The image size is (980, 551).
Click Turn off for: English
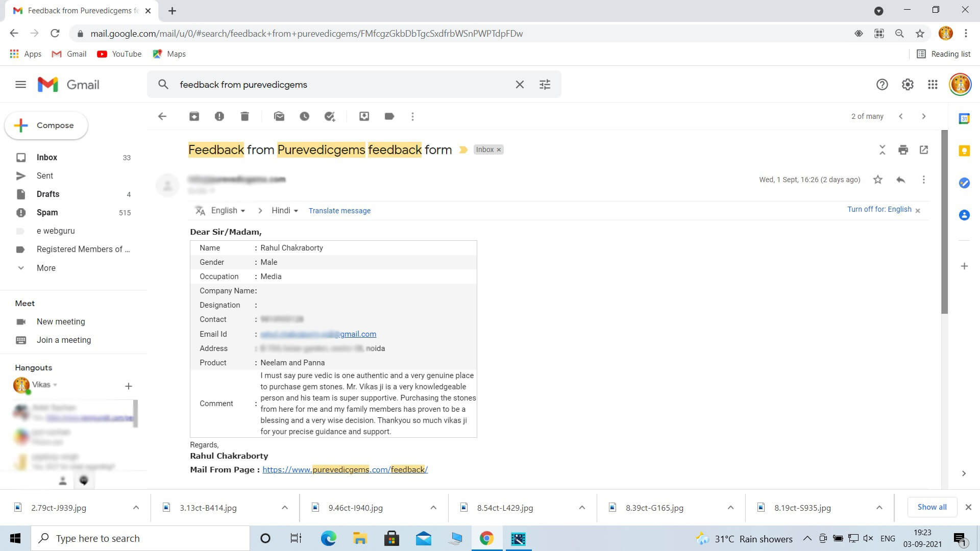[x=879, y=210]
